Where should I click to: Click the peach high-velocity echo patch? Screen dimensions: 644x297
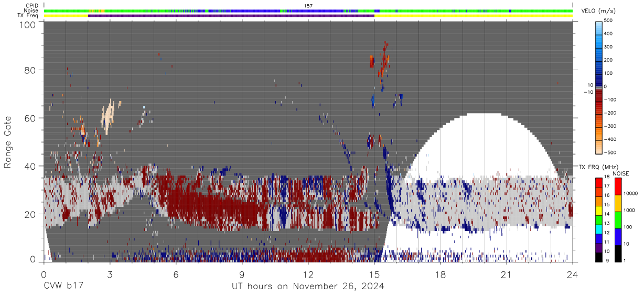pos(109,117)
